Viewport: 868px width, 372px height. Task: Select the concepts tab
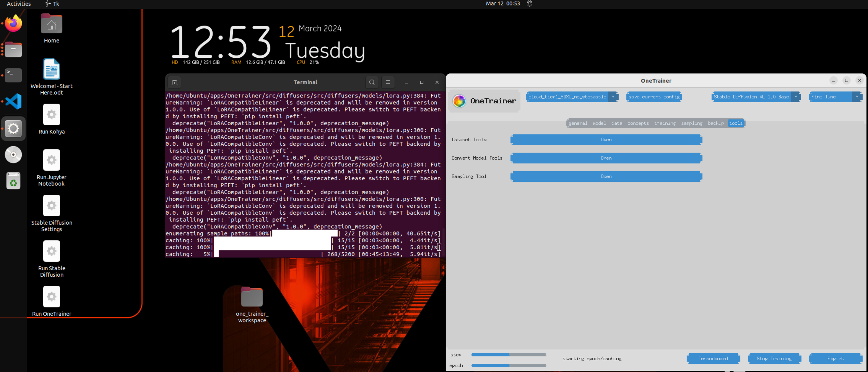coord(638,123)
